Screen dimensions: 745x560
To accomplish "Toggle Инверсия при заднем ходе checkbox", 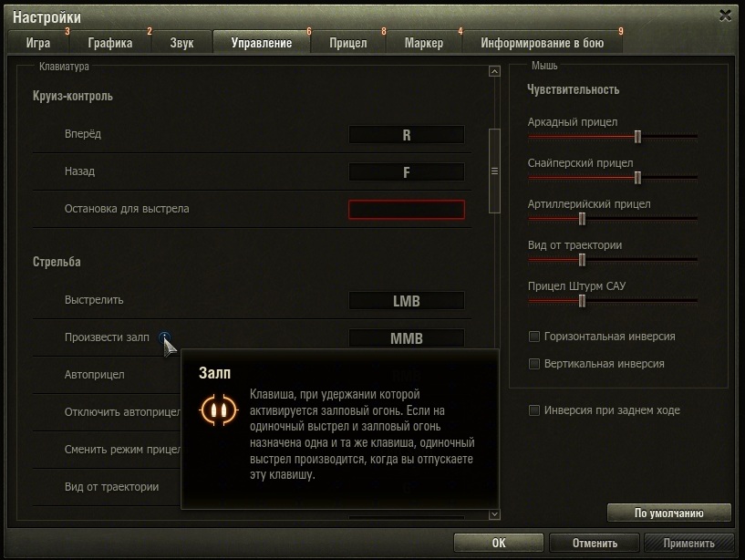I will (534, 410).
